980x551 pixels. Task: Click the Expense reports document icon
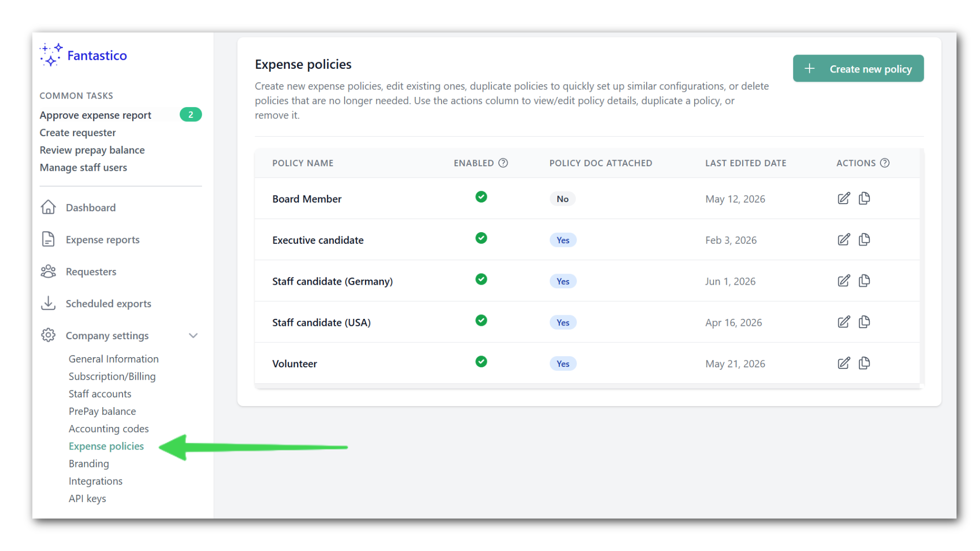coord(48,239)
